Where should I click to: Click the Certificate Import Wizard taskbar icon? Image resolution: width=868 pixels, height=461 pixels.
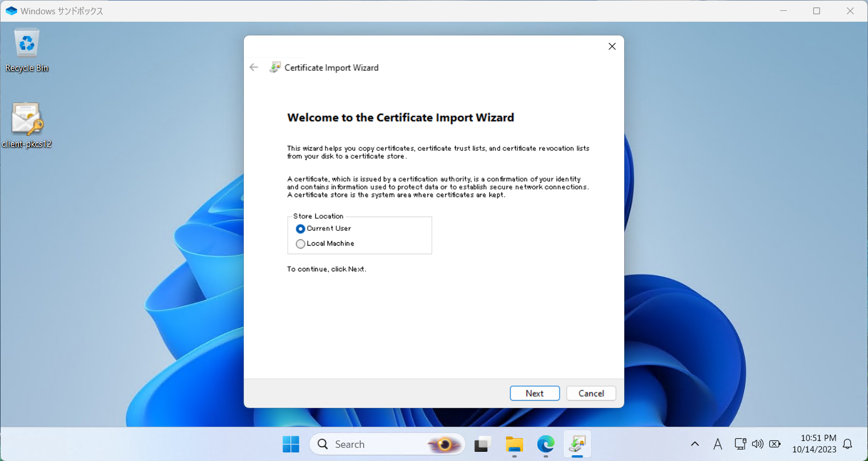coord(577,444)
